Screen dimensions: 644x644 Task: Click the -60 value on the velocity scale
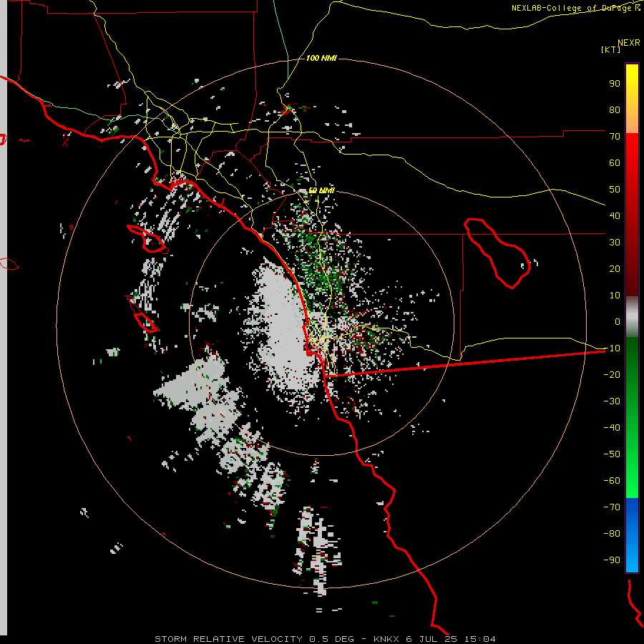point(612,481)
